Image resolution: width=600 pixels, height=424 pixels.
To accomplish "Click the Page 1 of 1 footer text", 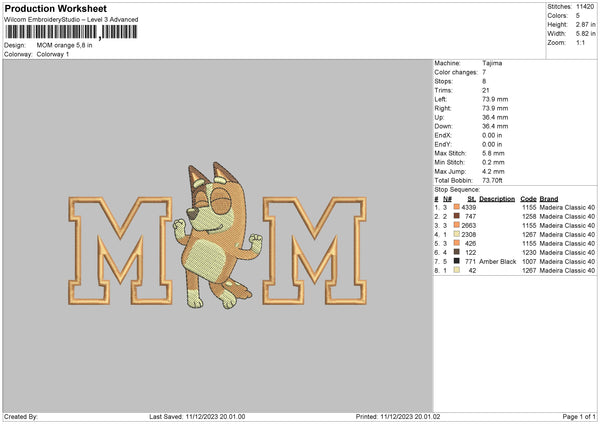I will (579, 417).
